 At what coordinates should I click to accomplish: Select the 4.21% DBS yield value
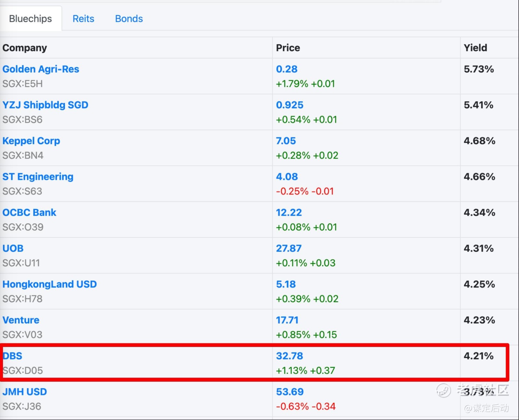[x=478, y=356]
